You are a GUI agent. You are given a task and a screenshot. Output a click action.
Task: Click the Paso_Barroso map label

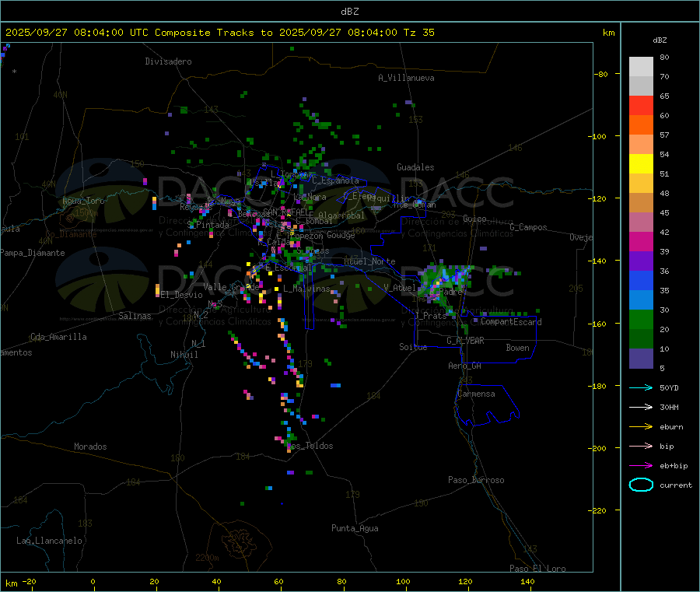(x=476, y=480)
